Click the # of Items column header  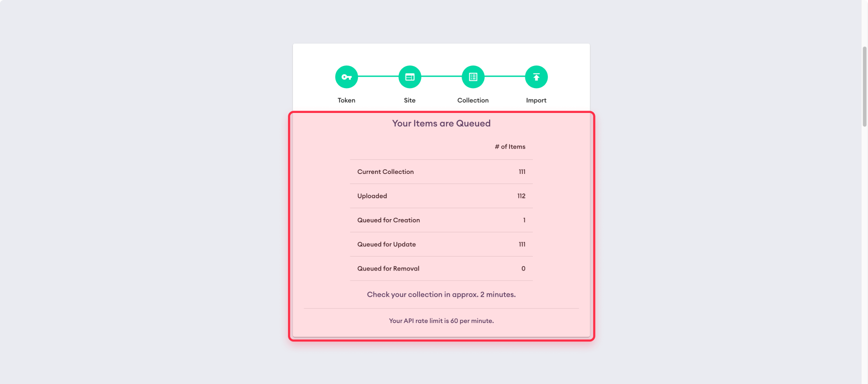click(510, 146)
